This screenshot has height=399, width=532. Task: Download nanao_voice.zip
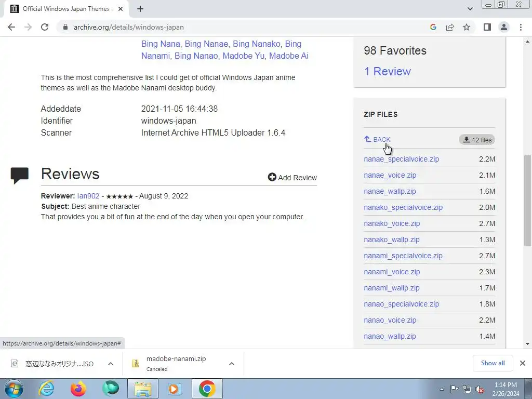click(390, 320)
